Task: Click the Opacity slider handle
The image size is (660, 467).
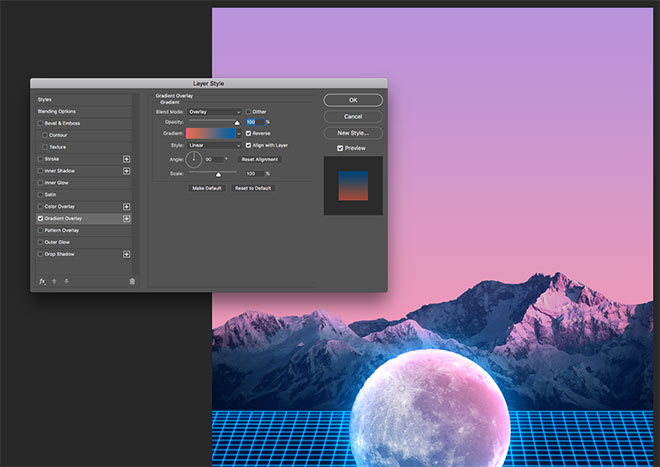Action: pyautogui.click(x=237, y=123)
